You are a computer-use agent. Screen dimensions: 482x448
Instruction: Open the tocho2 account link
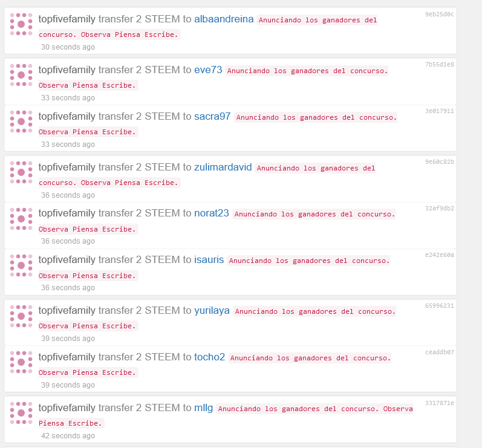pos(210,357)
